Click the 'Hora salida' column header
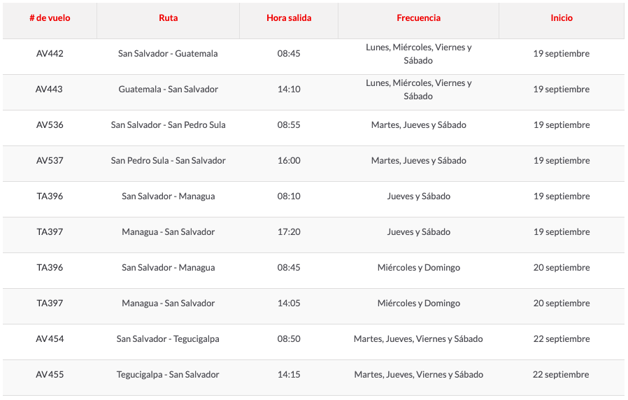628x400 pixels. [288, 18]
